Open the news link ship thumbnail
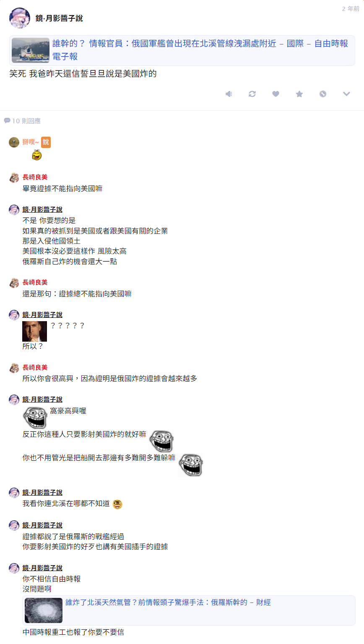The width and height of the screenshot is (364, 644). pos(31,50)
